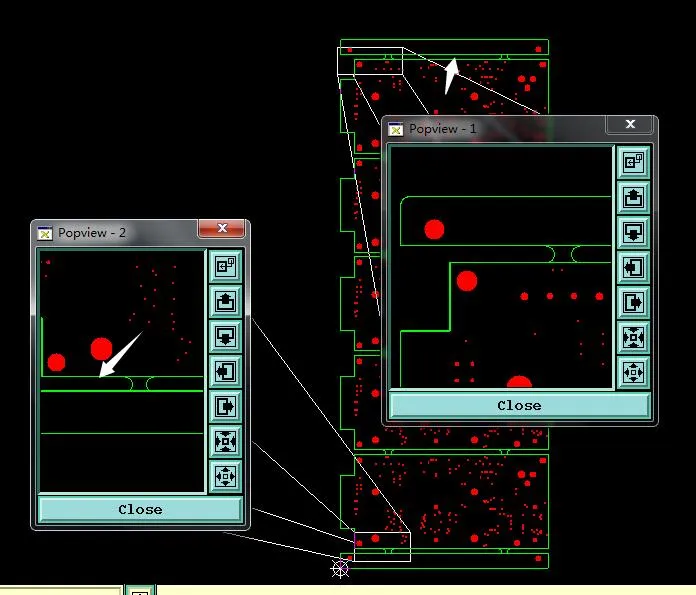Close Popview - 2 with the red X

tap(222, 228)
